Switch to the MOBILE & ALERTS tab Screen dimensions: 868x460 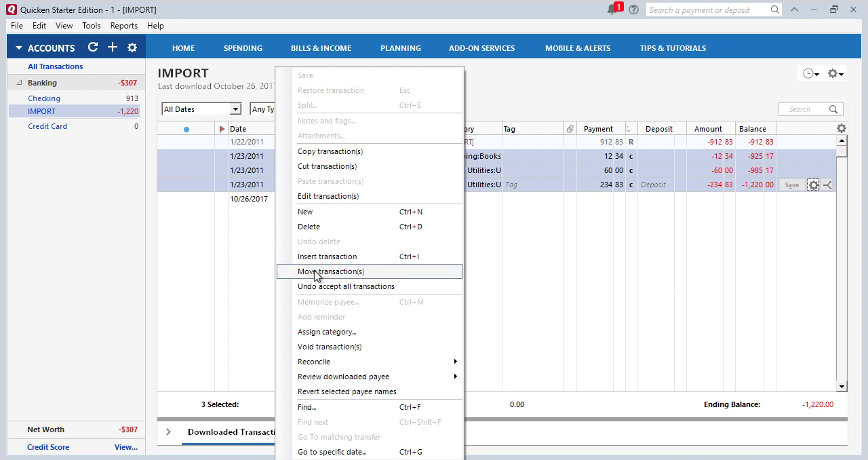pyautogui.click(x=578, y=48)
